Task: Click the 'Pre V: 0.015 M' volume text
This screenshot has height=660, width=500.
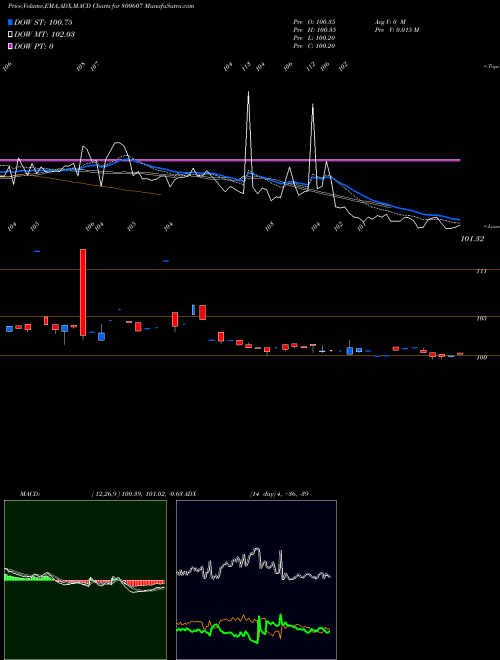Action: tap(396, 30)
